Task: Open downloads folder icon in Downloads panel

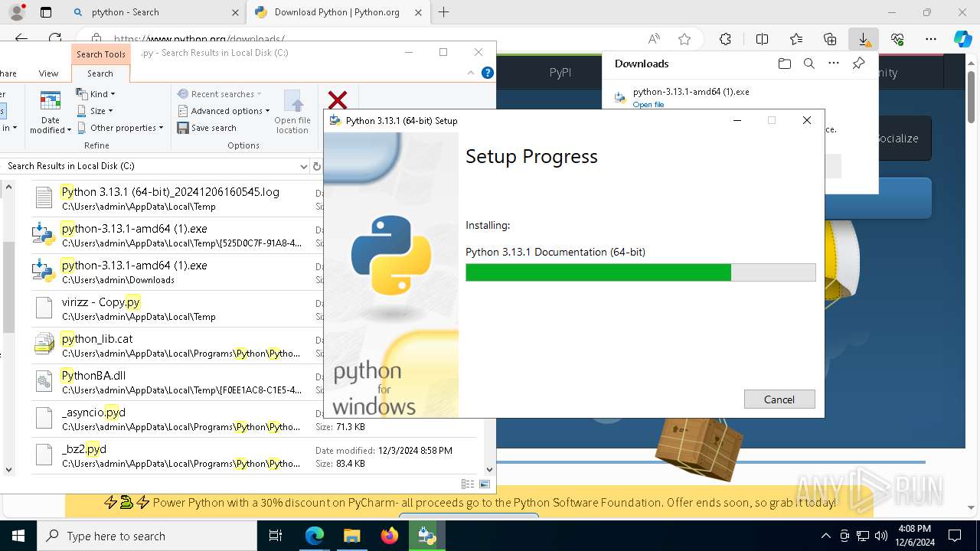Action: (x=784, y=64)
